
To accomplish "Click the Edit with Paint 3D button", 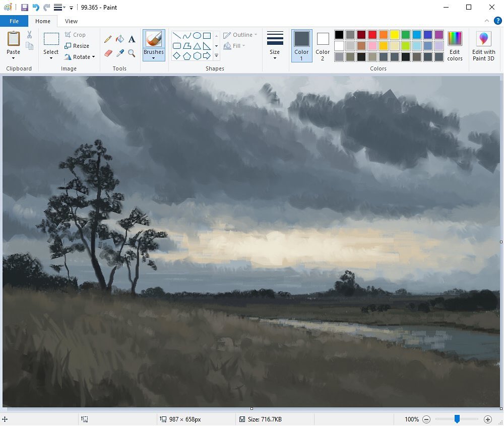I will click(x=483, y=46).
